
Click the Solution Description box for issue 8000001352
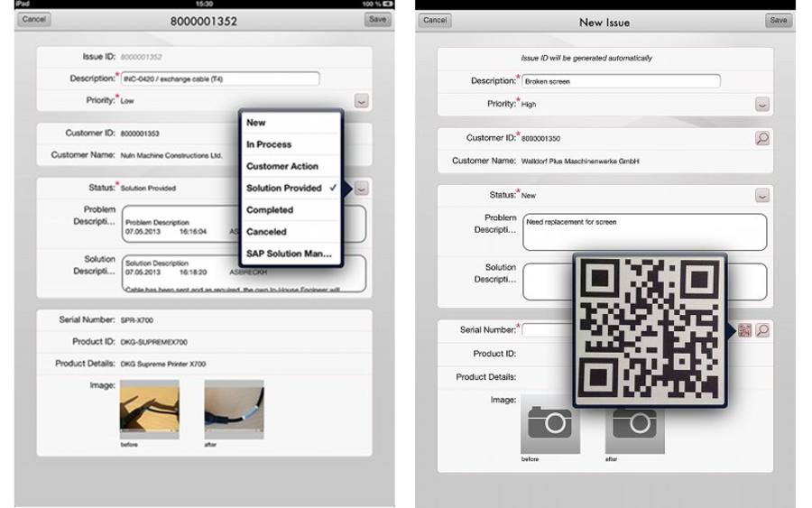tap(244, 273)
